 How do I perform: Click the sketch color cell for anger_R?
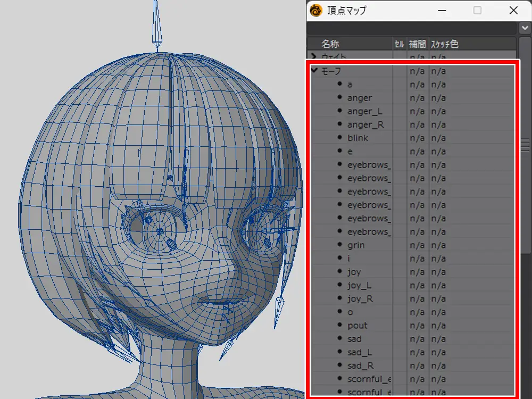coord(439,124)
